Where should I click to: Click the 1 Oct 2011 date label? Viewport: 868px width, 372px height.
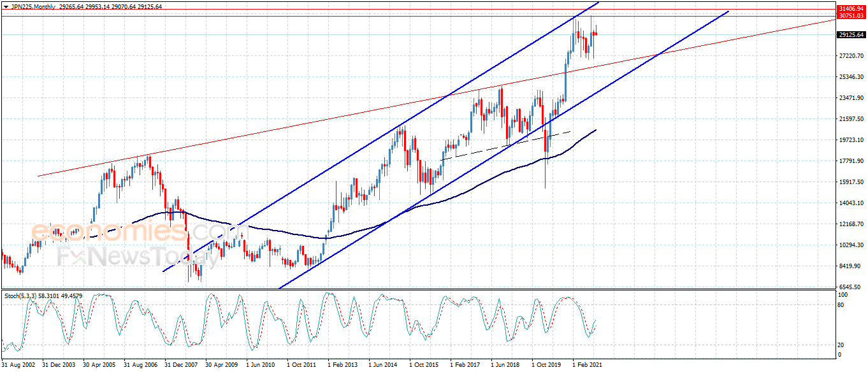click(x=301, y=365)
